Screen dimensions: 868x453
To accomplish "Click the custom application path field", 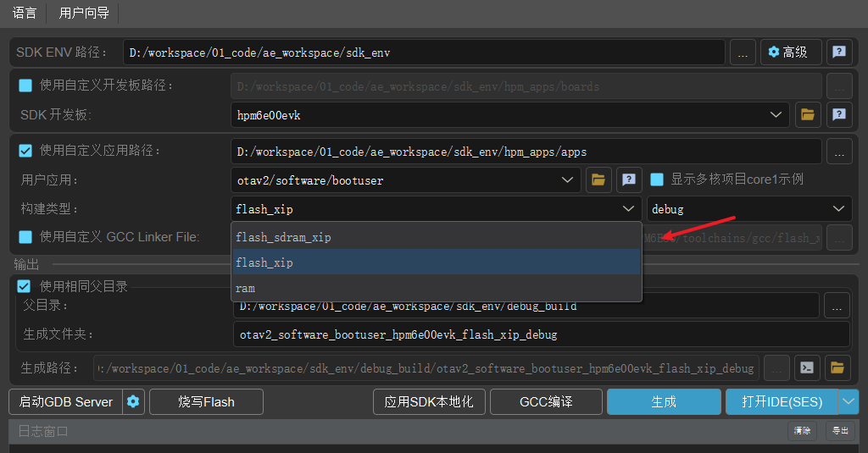I will click(x=526, y=152).
